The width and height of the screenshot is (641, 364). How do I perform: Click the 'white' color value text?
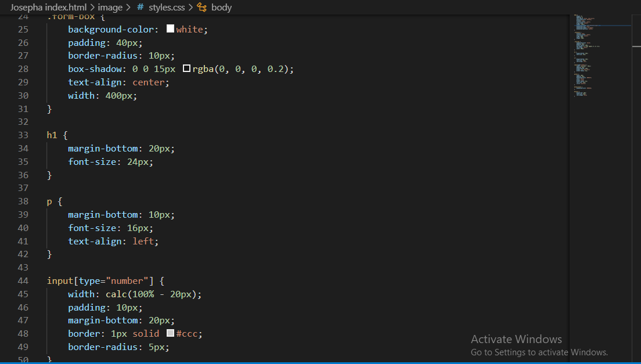point(189,30)
